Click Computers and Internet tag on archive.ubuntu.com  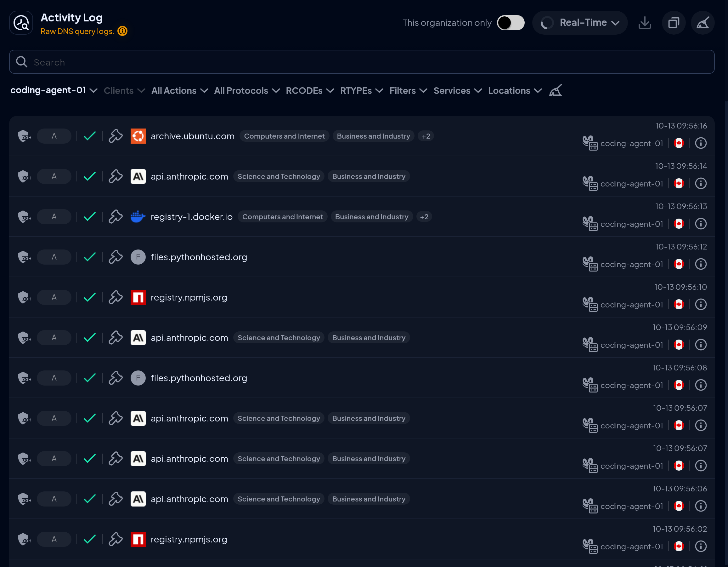(284, 136)
